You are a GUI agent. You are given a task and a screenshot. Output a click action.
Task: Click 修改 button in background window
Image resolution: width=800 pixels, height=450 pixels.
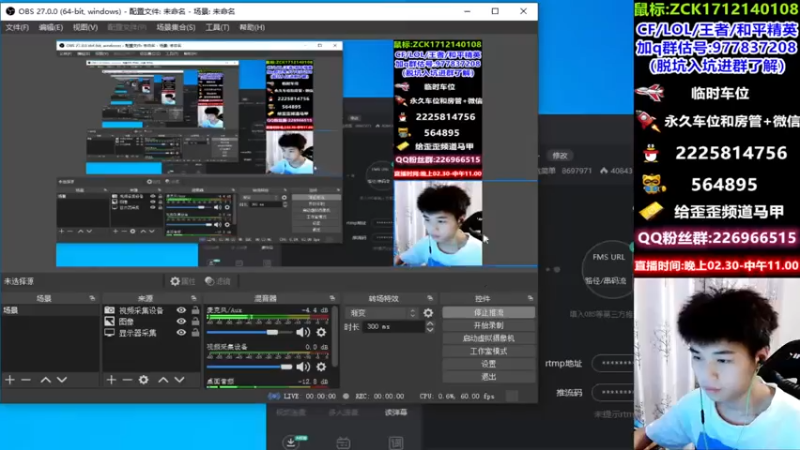click(560, 156)
